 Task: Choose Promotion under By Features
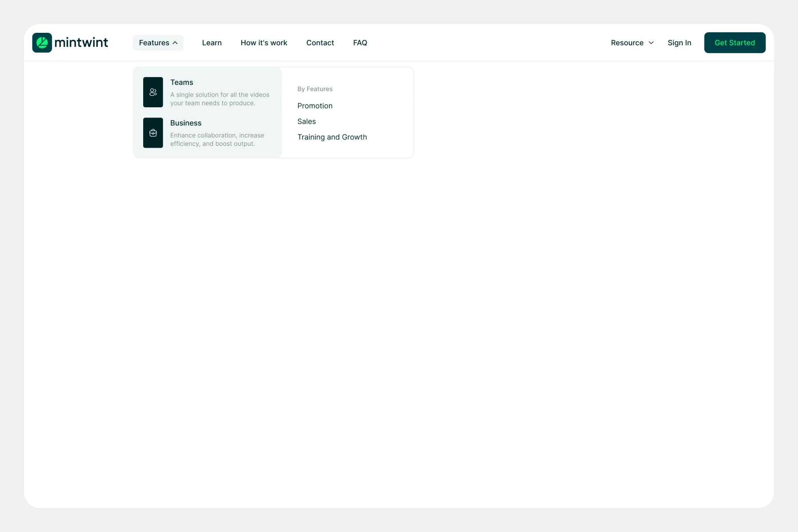(x=315, y=106)
